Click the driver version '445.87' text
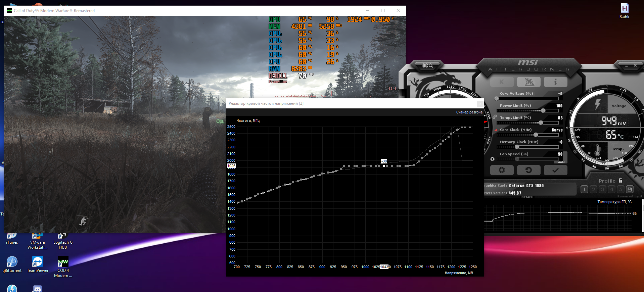Viewport: 644px width, 292px height. (x=515, y=193)
